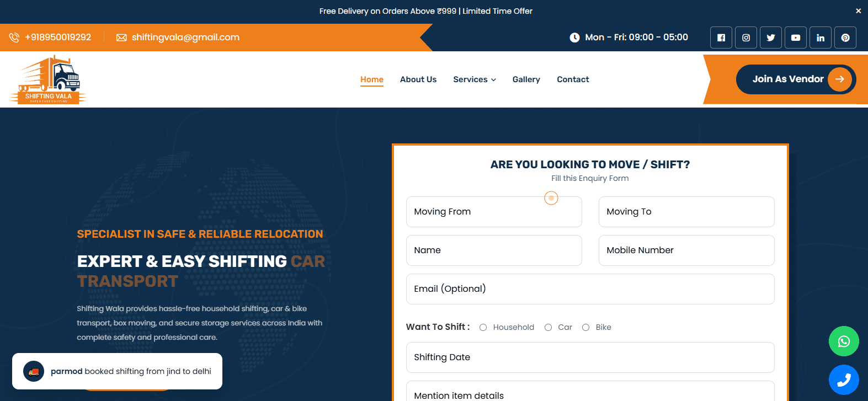Select the Car radio option

pos(548,328)
